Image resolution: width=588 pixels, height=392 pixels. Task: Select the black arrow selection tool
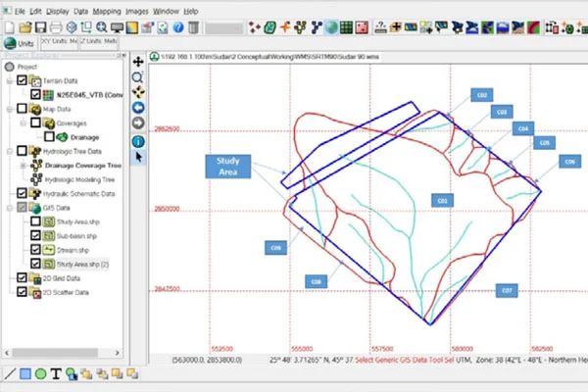pyautogui.click(x=138, y=157)
